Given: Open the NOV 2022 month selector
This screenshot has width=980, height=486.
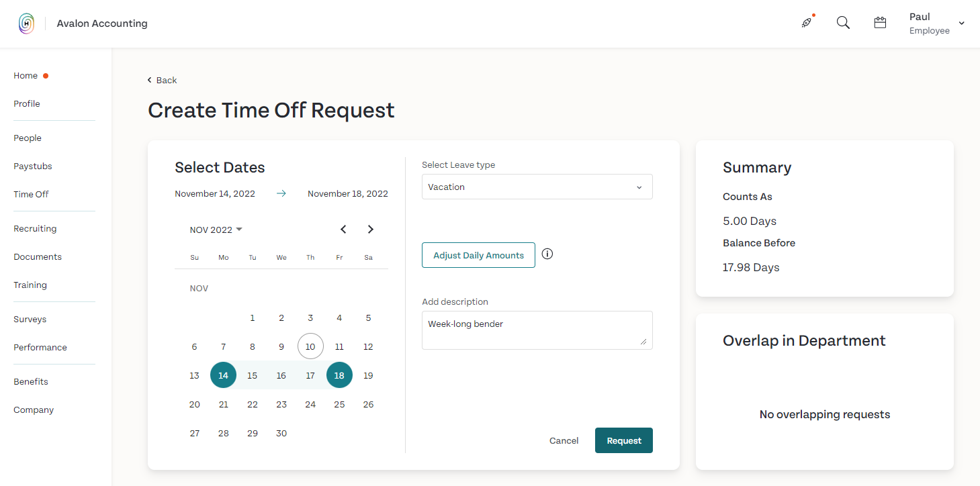Looking at the screenshot, I should pos(216,229).
